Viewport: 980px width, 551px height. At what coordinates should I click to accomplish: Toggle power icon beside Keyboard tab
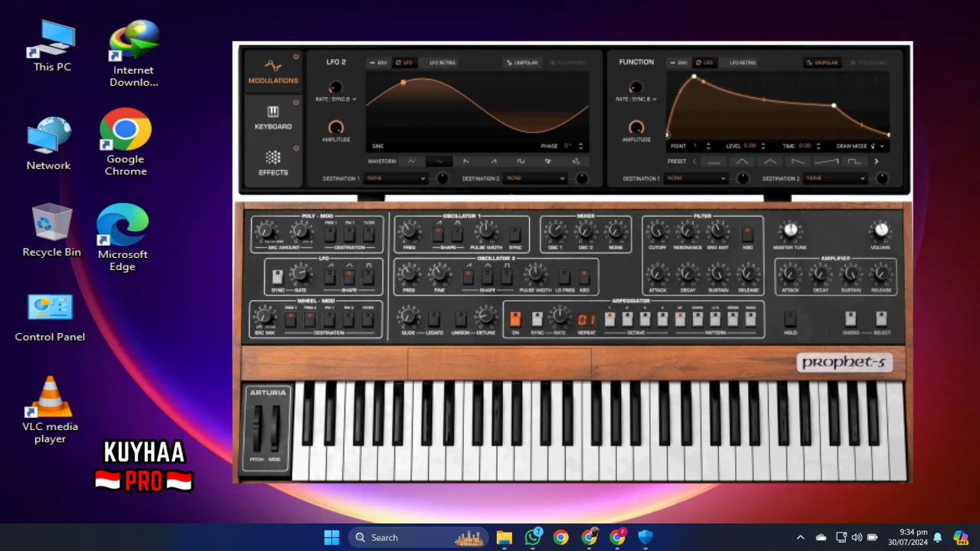pyautogui.click(x=296, y=102)
